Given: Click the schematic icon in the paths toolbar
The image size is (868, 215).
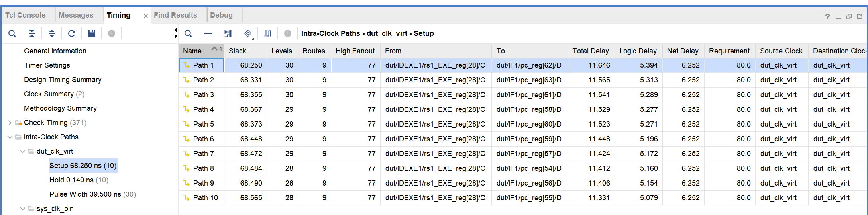Looking at the screenshot, I should tap(228, 33).
